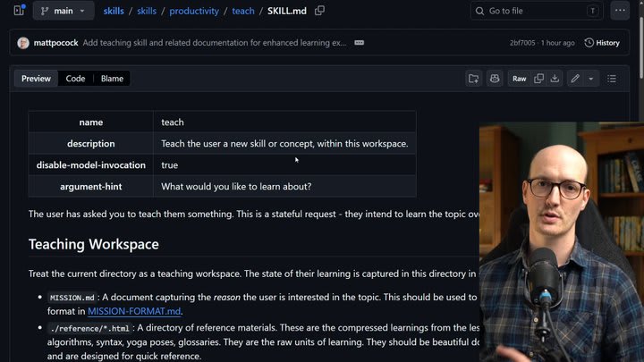The height and width of the screenshot is (362, 644).
Task: View the Raw file
Action: [519, 79]
